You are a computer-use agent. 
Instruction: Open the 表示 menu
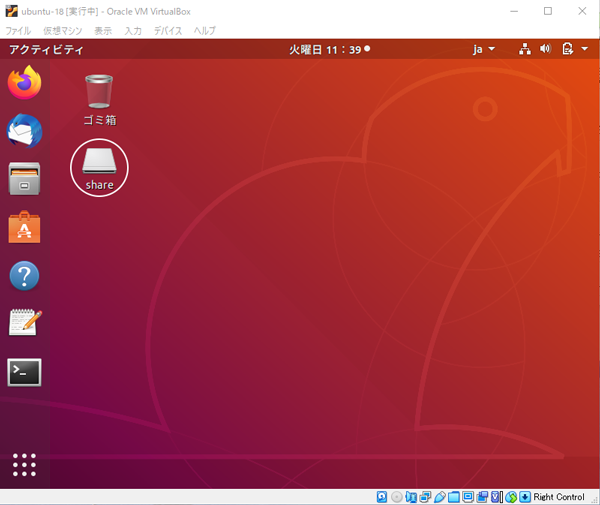[x=103, y=31]
